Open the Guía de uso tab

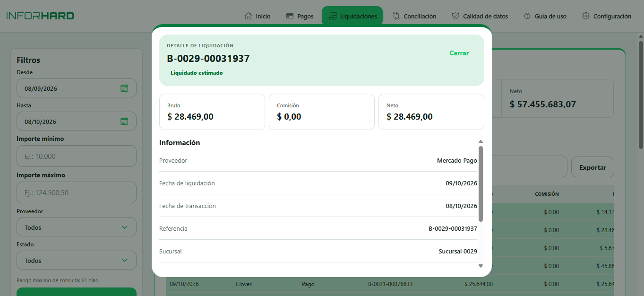pos(545,16)
